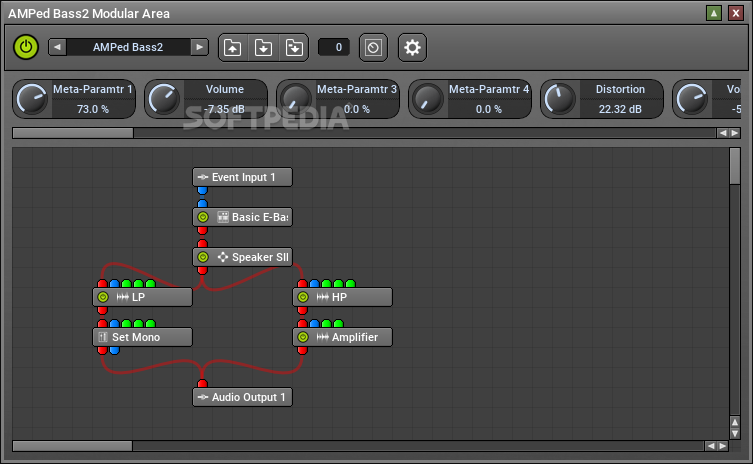Click the Speaker module type icon
The height and width of the screenshot is (464, 753).
223,257
